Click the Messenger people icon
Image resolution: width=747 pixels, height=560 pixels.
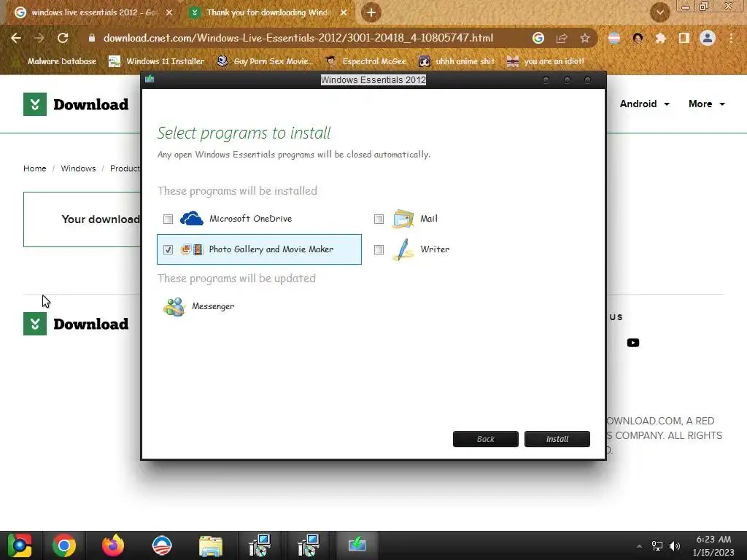(x=174, y=307)
